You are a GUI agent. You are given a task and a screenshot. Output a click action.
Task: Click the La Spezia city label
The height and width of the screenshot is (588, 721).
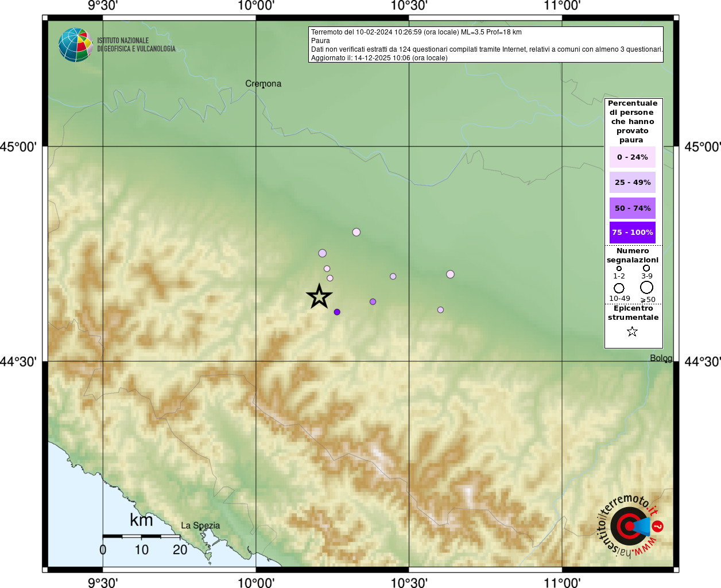(x=200, y=525)
